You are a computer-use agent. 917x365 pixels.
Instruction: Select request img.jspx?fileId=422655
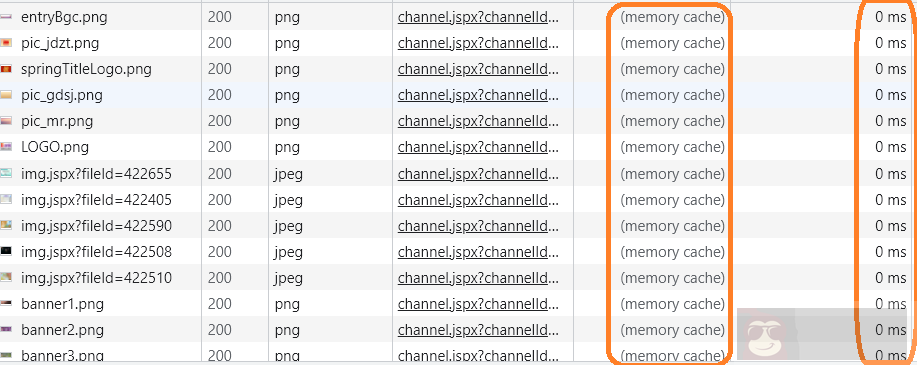click(x=96, y=174)
